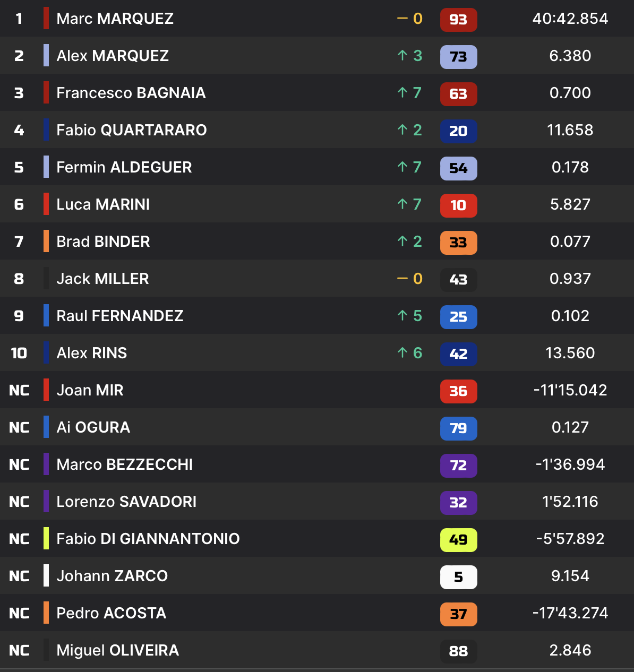
Task: Click the purple number 72 badge
Action: [x=459, y=466]
